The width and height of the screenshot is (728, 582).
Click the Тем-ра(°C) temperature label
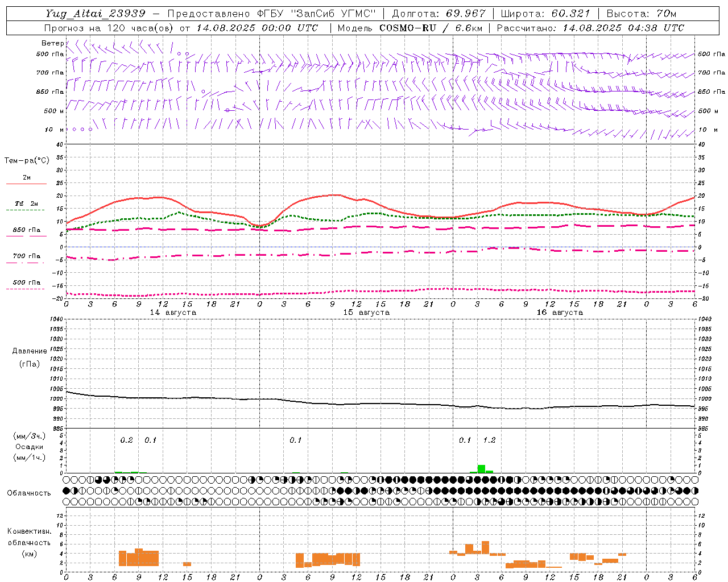27,161
